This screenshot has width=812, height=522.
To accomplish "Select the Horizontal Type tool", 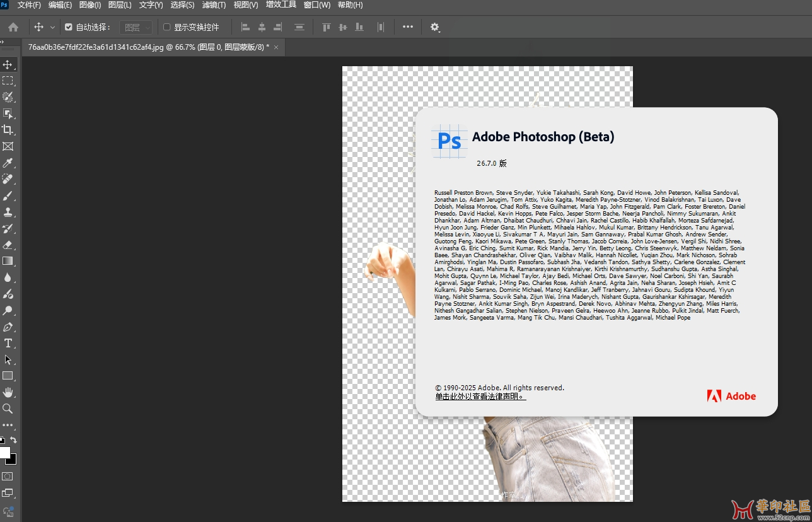I will pos(8,343).
